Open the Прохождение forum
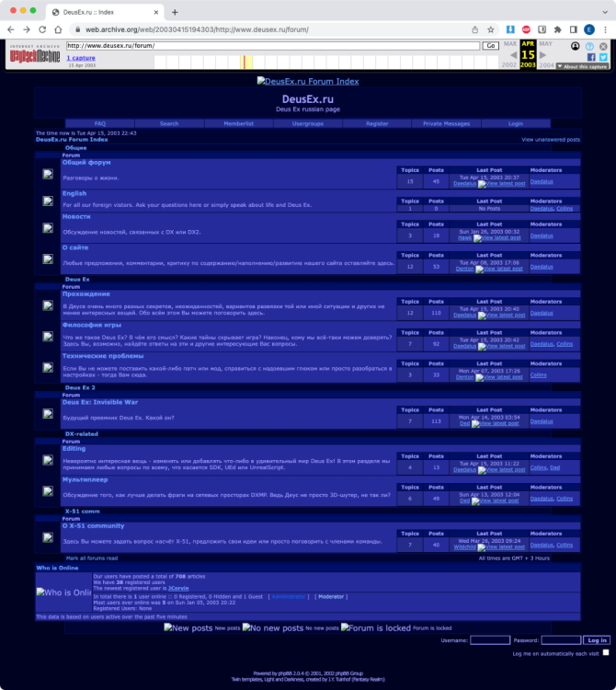 (86, 294)
